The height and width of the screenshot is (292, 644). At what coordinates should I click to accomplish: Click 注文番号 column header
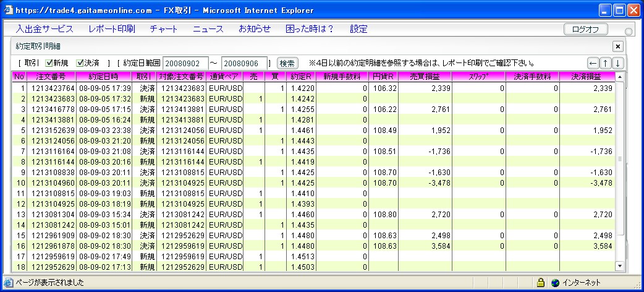(51, 77)
